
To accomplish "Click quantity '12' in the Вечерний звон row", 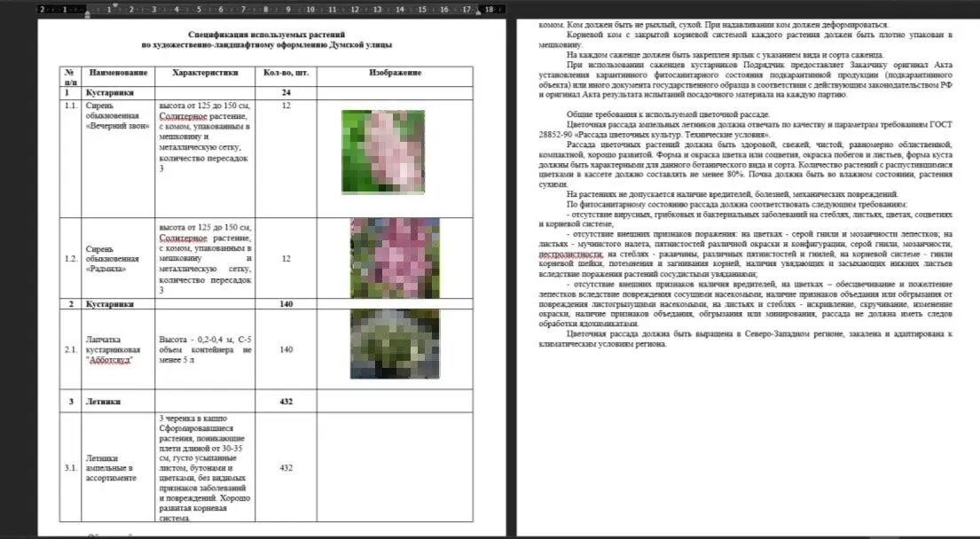I will point(286,105).
